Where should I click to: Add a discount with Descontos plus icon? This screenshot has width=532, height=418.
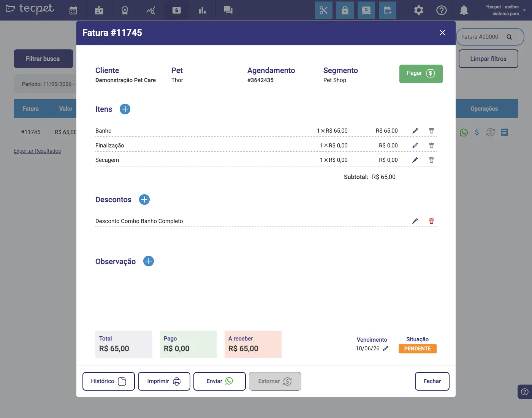tap(144, 199)
